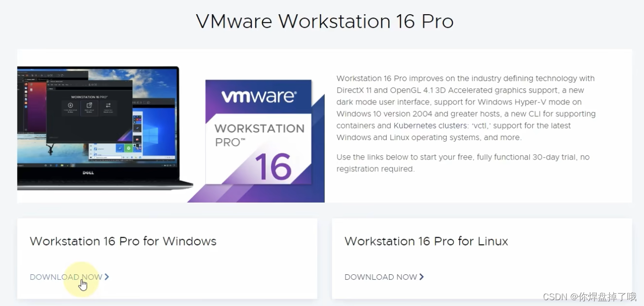Click the WORKSTATION PRO label on the product box
The image size is (644, 306).
tap(259, 135)
